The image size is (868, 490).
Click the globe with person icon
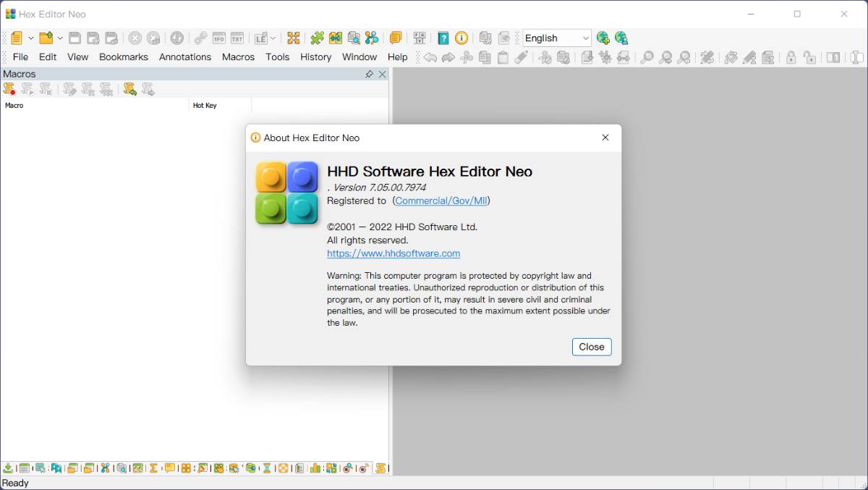[x=621, y=38]
